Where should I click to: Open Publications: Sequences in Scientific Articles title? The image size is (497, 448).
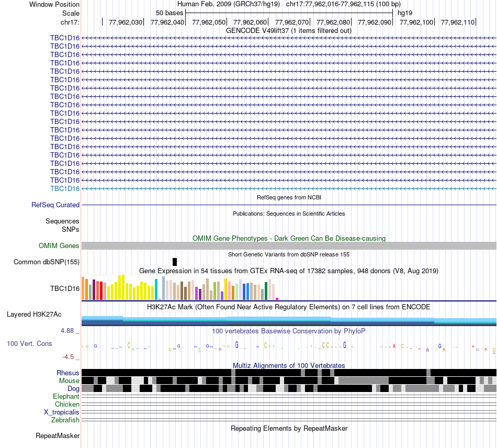pyautogui.click(x=289, y=214)
